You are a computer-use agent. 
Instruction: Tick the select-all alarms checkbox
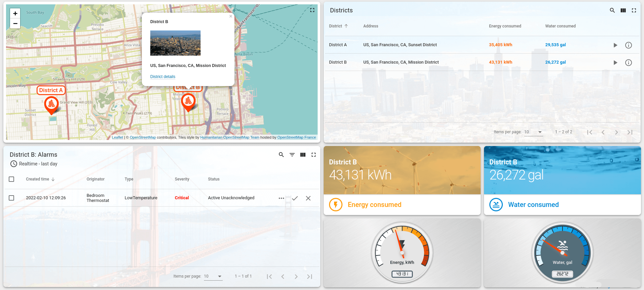tap(11, 179)
